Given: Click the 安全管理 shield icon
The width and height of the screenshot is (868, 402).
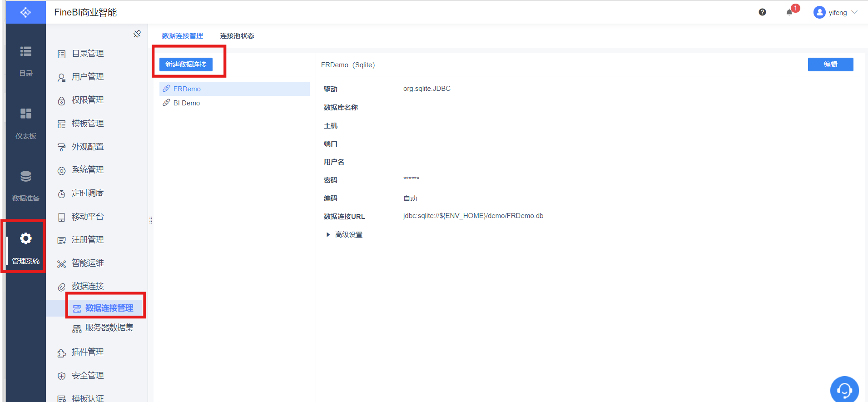Looking at the screenshot, I should click(x=62, y=377).
